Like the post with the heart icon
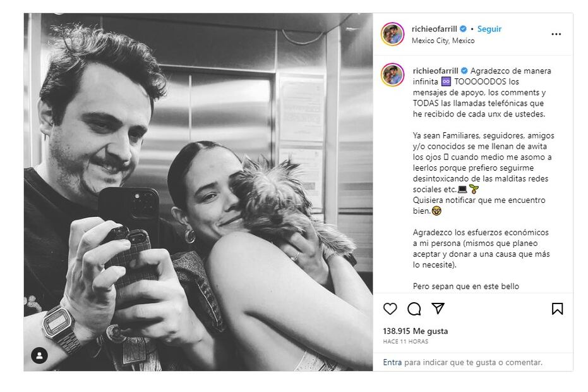Image resolution: width=588 pixels, height=392 pixels. (x=390, y=309)
